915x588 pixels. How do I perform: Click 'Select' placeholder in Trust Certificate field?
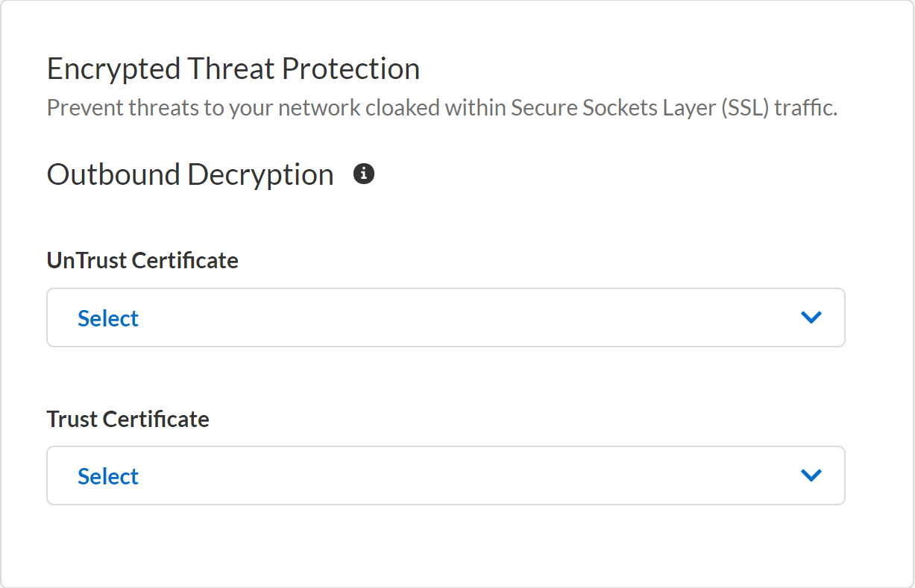(x=108, y=476)
